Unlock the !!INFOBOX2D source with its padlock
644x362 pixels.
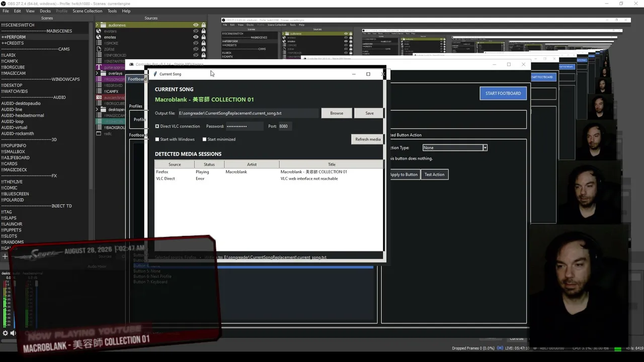[203, 55]
